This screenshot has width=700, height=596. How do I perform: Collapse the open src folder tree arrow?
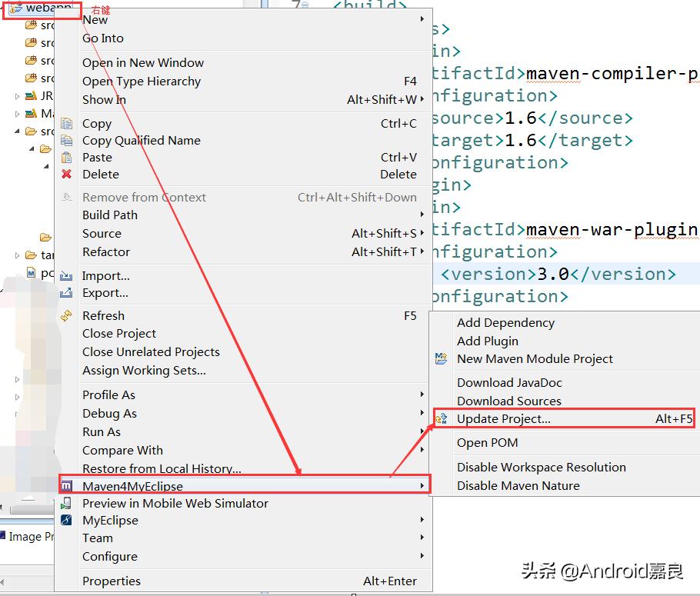[17, 132]
